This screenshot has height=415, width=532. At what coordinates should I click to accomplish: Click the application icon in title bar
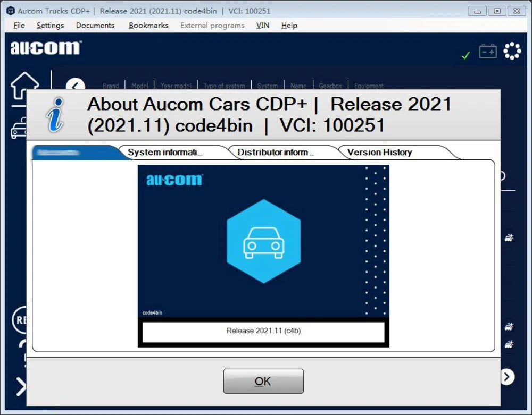tap(11, 11)
